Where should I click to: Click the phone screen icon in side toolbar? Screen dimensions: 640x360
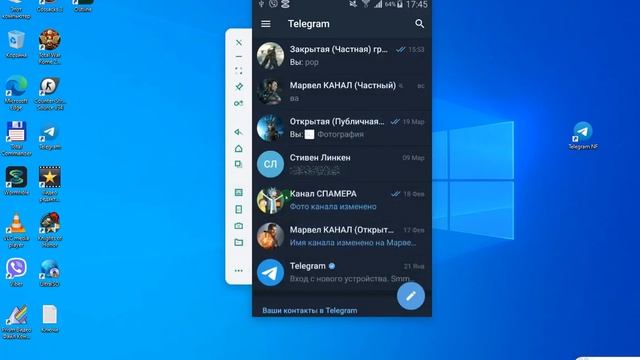point(239,209)
